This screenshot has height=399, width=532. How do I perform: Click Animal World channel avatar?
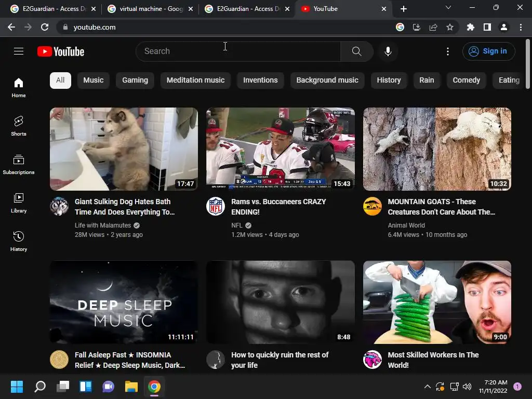point(373,206)
